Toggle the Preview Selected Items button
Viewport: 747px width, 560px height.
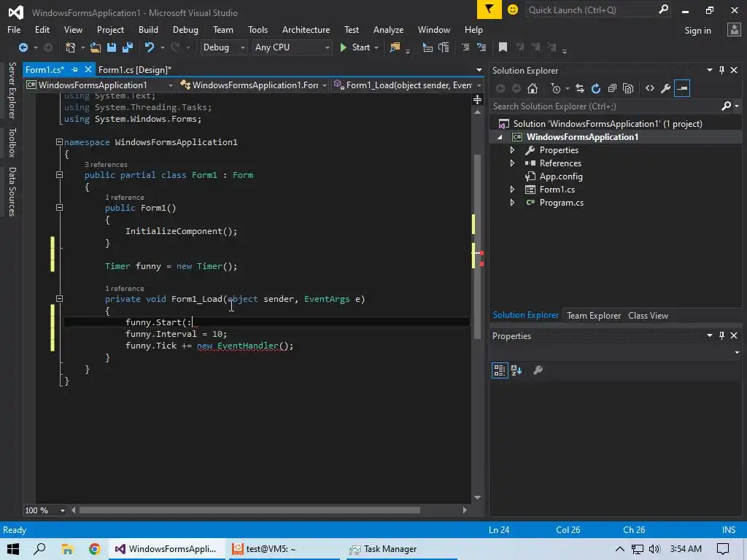point(682,88)
